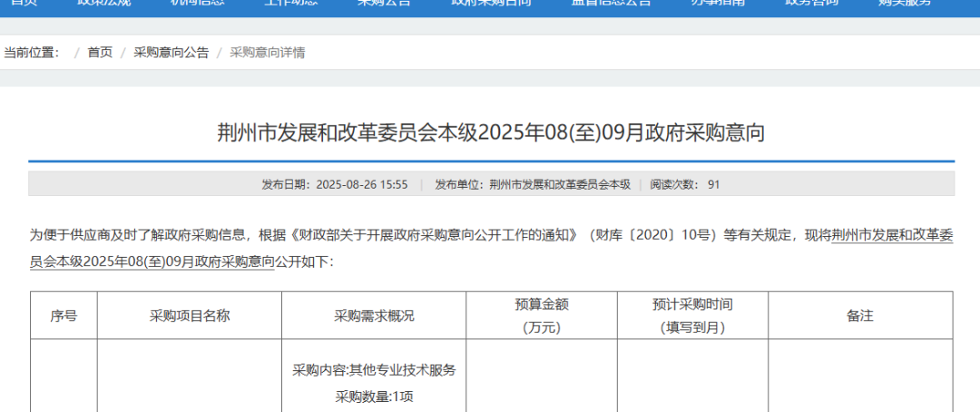Click the 采购需求概况 column header
Screen dimensions: 980x412
374,316
